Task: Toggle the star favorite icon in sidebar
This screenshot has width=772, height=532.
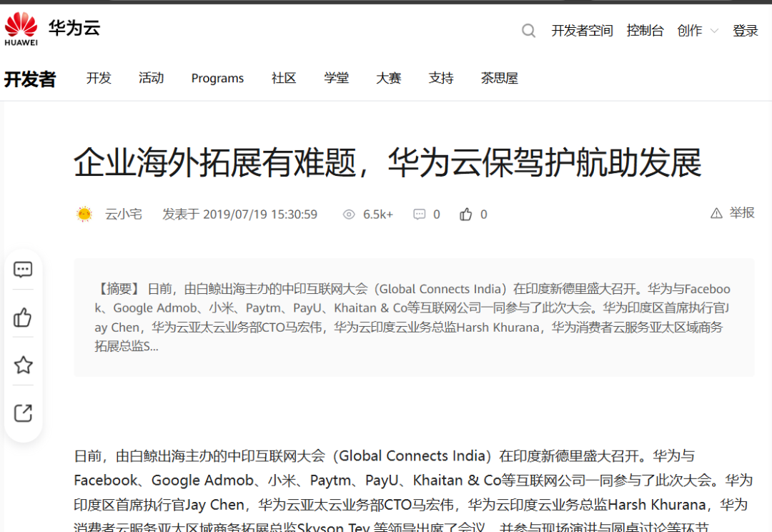Action: point(23,365)
